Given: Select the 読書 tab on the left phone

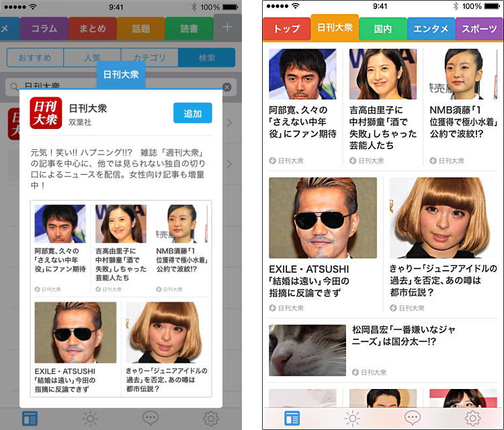Looking at the screenshot, I should click(x=189, y=29).
